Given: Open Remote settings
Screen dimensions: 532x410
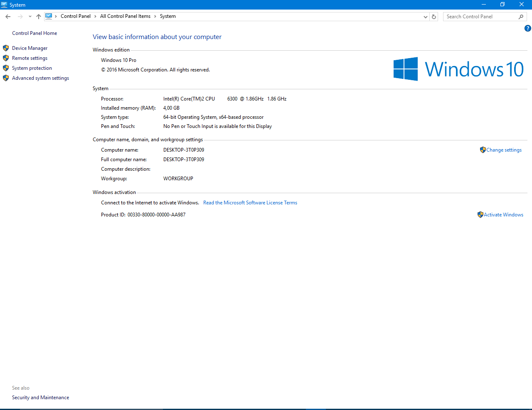Looking at the screenshot, I should coord(30,58).
